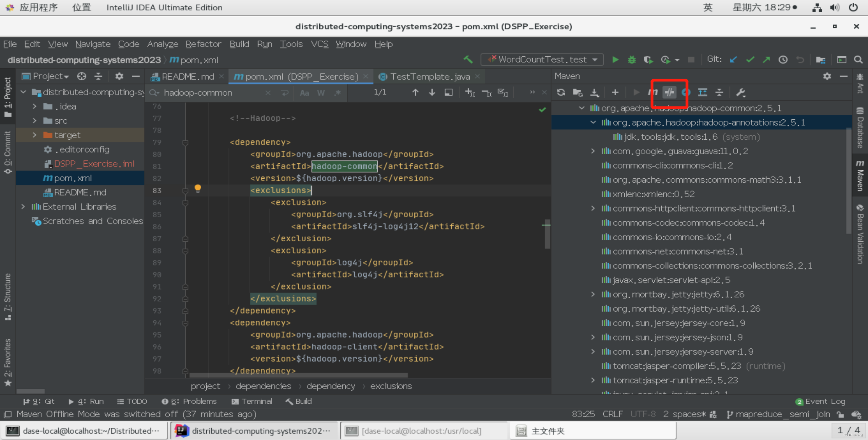
Task: Reload all Maven projects
Action: tap(561, 92)
